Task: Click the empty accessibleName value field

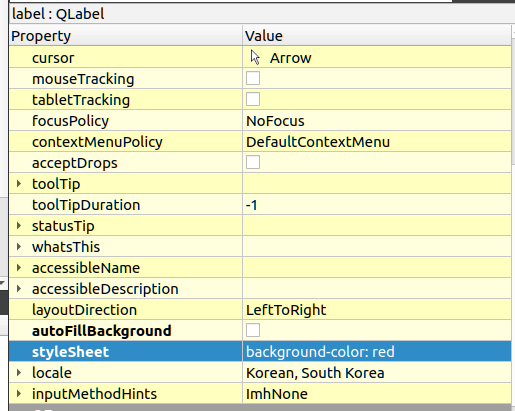Action: pos(377,268)
